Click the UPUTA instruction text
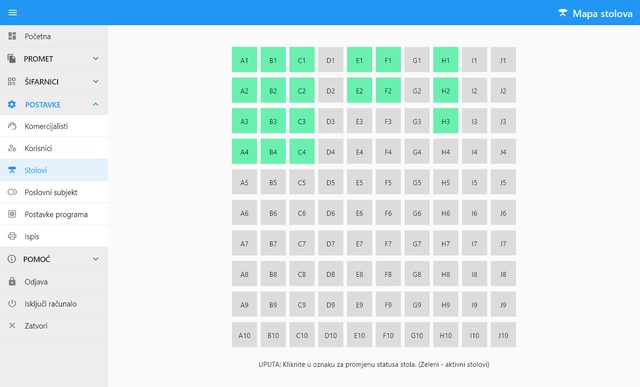The image size is (640, 387). point(374,364)
